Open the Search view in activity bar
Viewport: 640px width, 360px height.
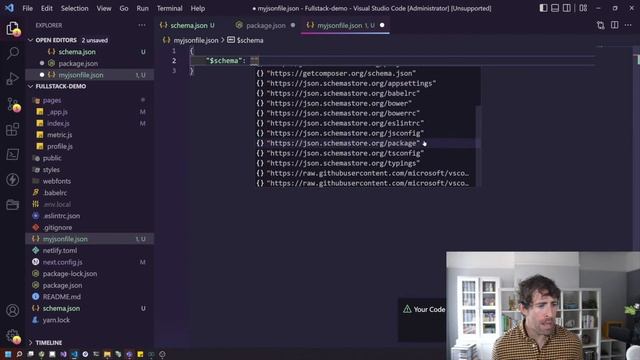coord(13,53)
